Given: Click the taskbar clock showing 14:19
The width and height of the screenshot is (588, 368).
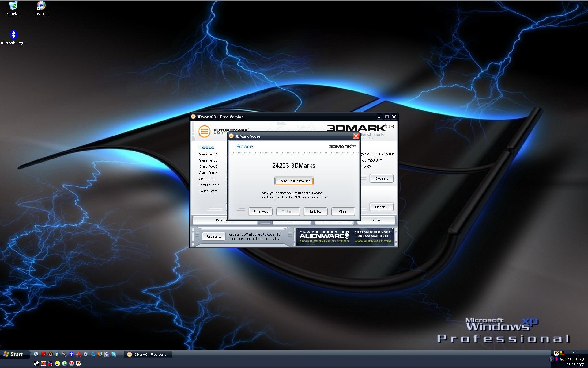Looking at the screenshot, I should point(575,353).
